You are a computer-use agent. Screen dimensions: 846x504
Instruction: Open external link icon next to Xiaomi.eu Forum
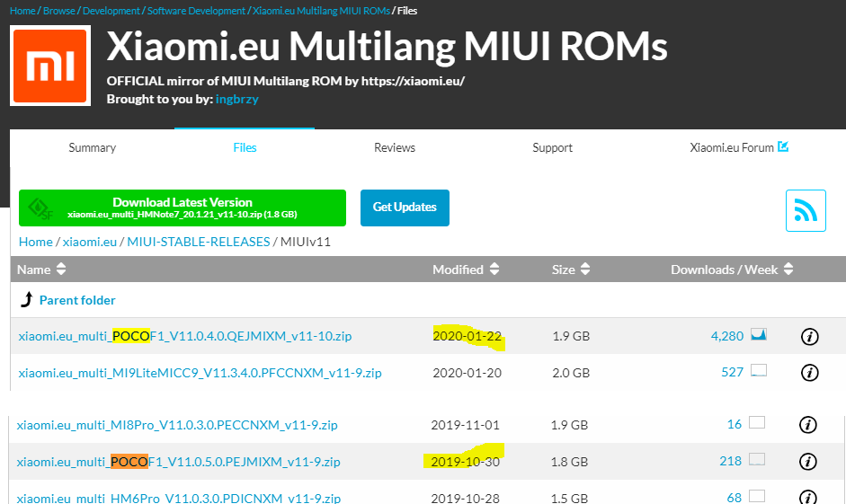point(783,146)
